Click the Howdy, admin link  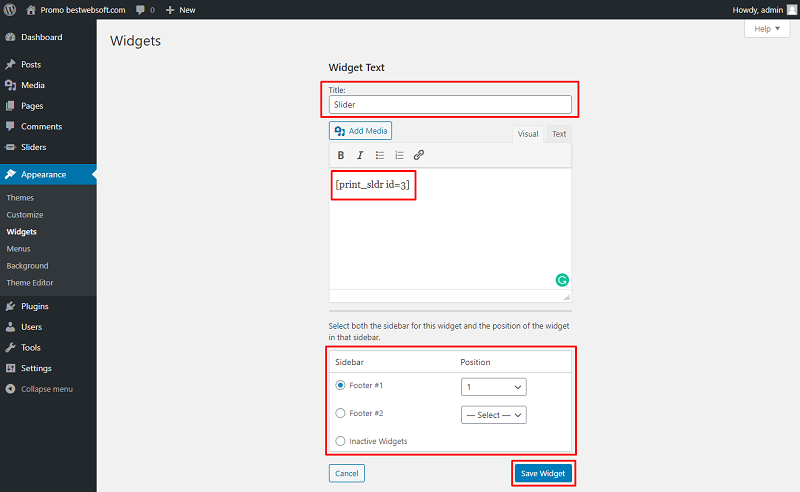click(x=757, y=10)
